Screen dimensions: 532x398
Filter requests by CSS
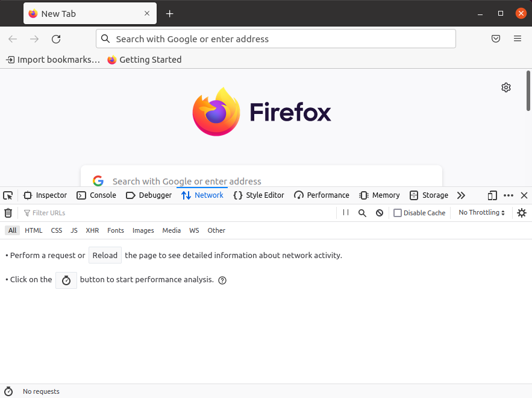[56, 230]
